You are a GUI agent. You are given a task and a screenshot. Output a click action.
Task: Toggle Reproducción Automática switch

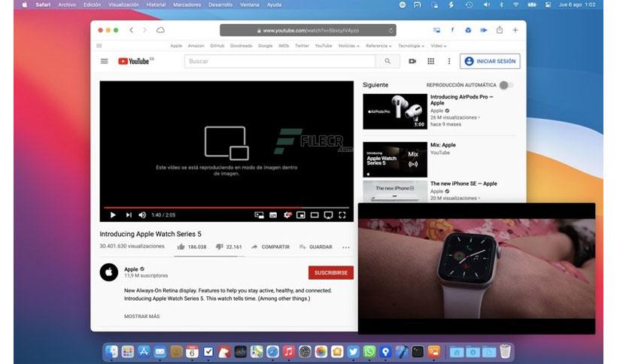[506, 85]
